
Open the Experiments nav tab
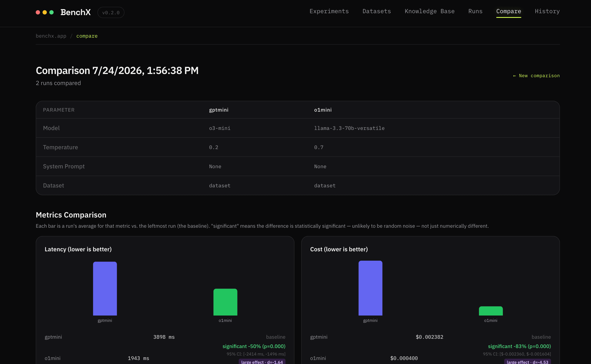(329, 11)
